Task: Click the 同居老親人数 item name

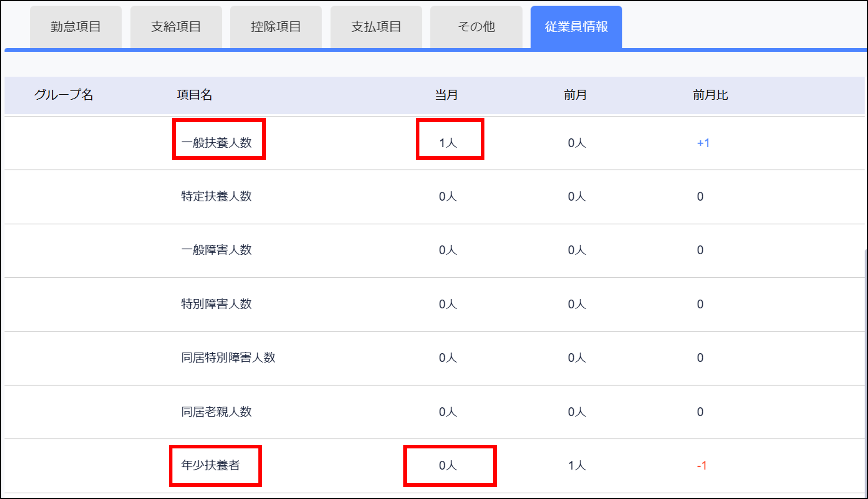Action: pos(217,411)
